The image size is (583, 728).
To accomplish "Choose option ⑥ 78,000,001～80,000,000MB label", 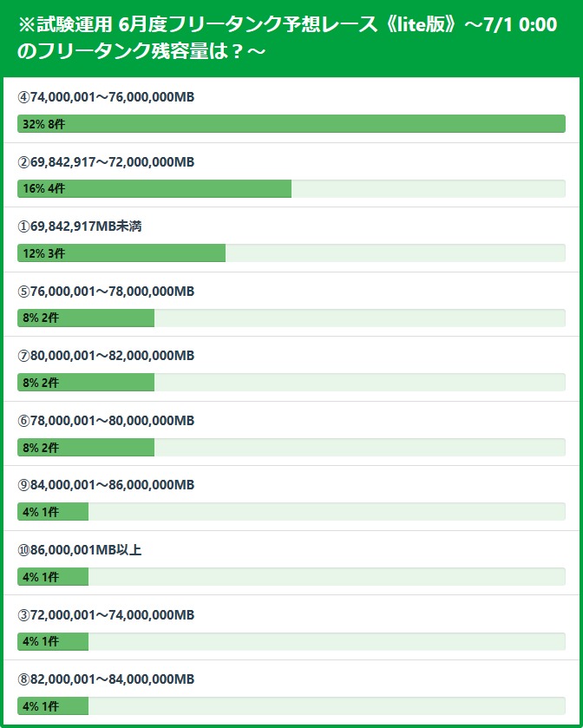I will [x=106, y=421].
